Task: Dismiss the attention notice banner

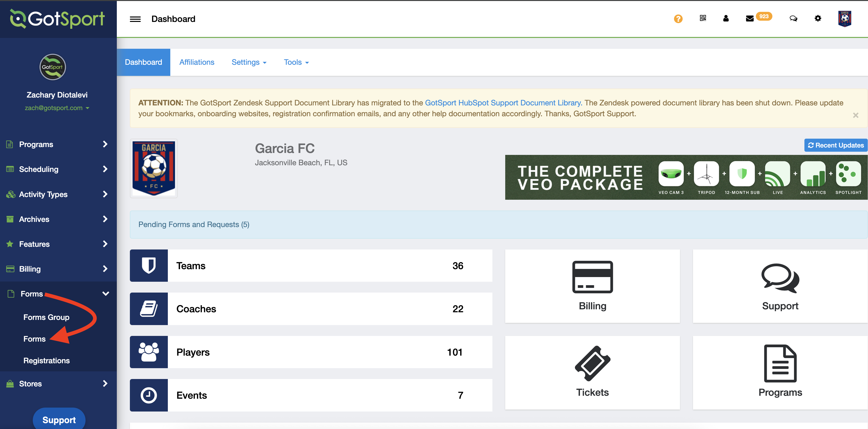Action: 855,115
